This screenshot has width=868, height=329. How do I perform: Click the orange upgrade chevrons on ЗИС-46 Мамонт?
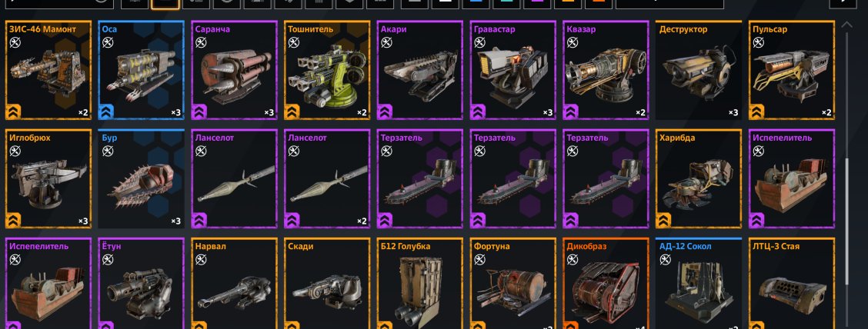[13, 112]
